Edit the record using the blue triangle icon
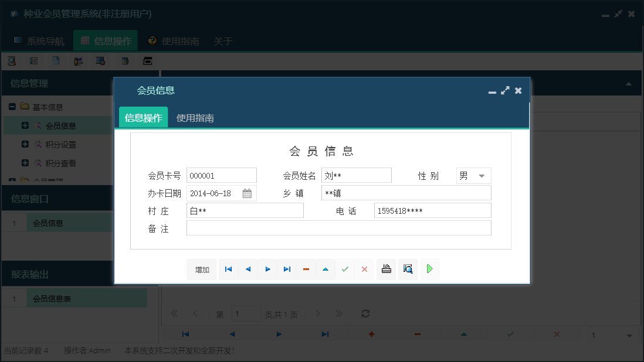 pyautogui.click(x=326, y=269)
